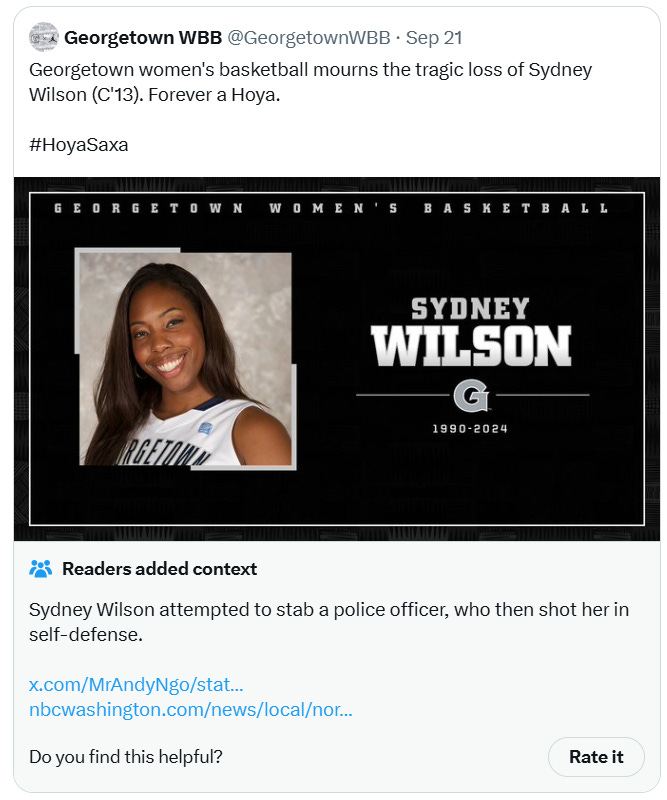Open the @GeorgetownWBB handle link
Image resolution: width=667 pixels, height=800 pixels.
pyautogui.click(x=309, y=37)
